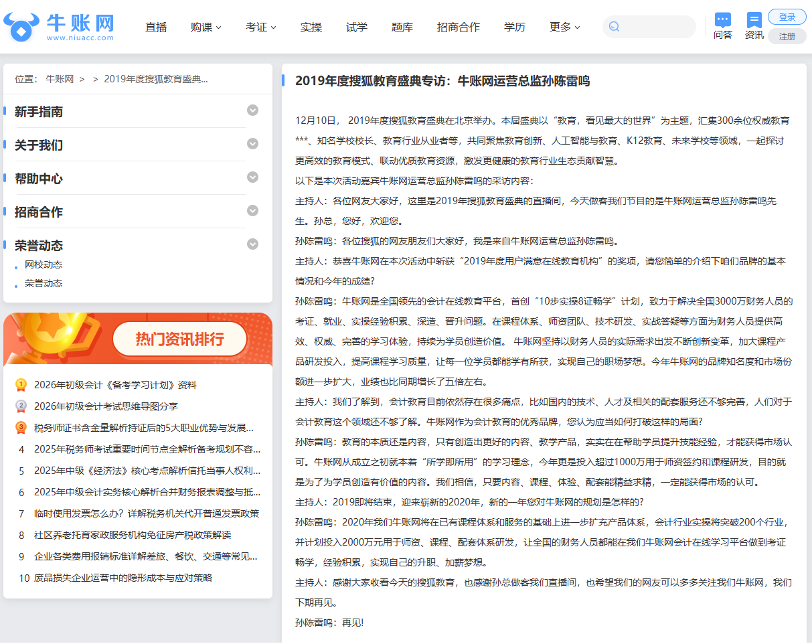Open 临时使用发票怎么办 article
Screen dimensions: 812x644
pyautogui.click(x=147, y=513)
